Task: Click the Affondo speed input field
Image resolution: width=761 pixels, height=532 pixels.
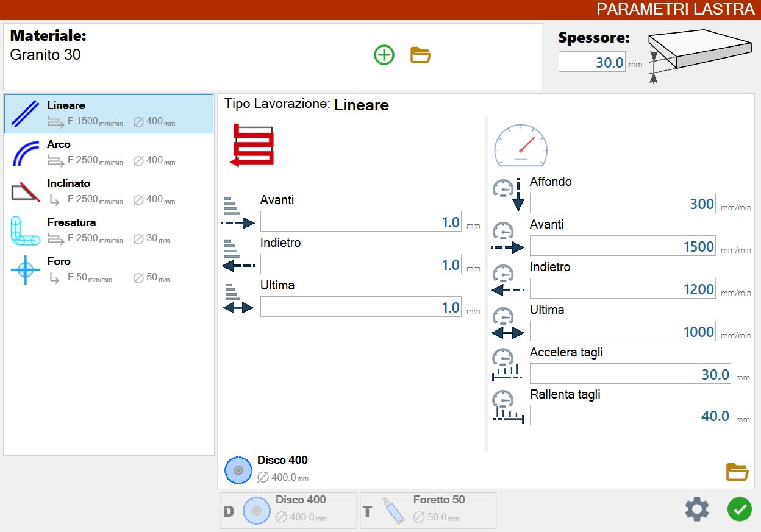Action: pyautogui.click(x=623, y=204)
